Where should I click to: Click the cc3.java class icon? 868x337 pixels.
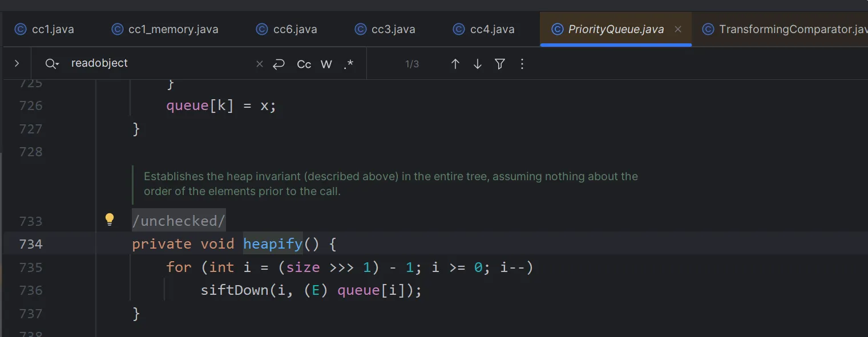360,29
